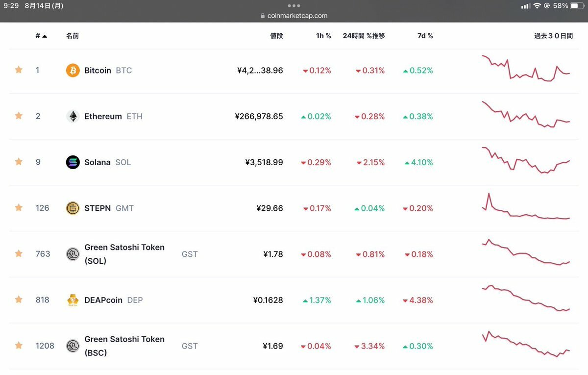Click Solana's 7d change 4.10%
The width and height of the screenshot is (588, 375).
coord(418,162)
